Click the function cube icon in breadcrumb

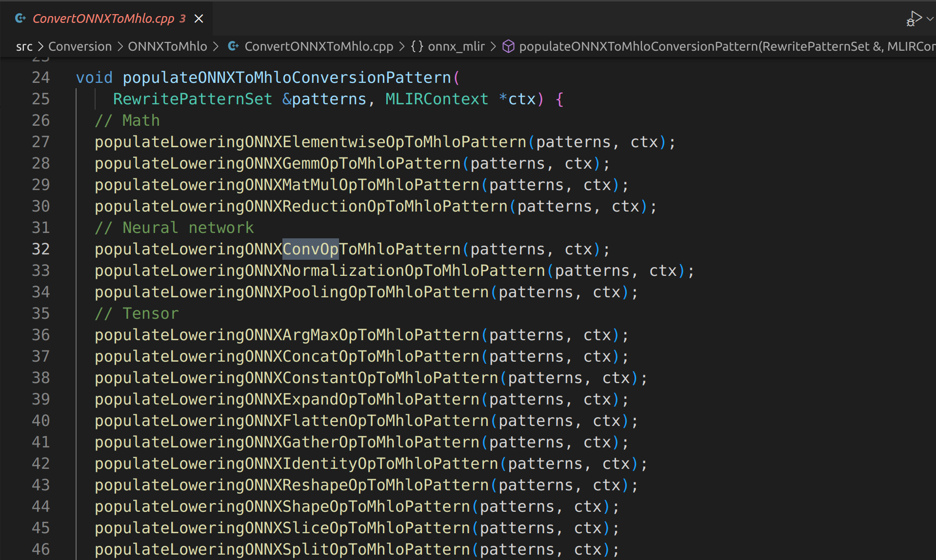pos(508,46)
